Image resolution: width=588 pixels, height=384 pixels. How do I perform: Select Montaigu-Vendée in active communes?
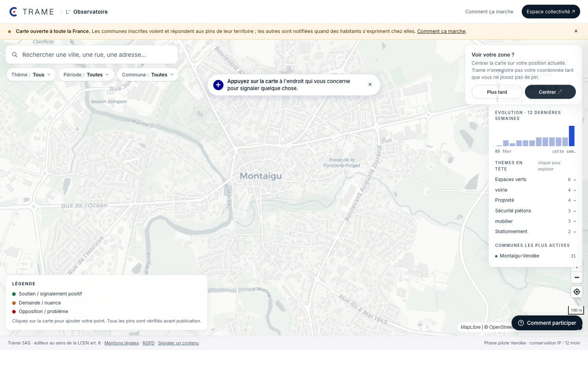pos(535,256)
